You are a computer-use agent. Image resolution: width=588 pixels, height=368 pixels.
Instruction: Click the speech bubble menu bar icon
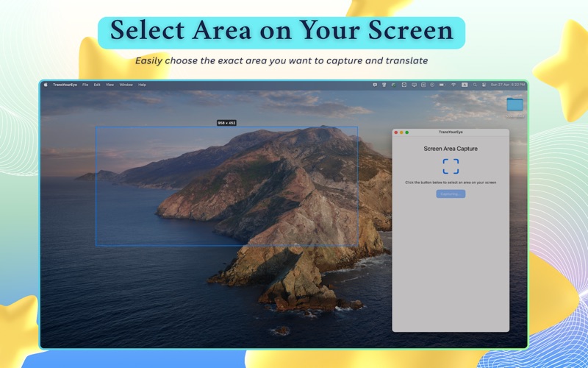pos(375,85)
